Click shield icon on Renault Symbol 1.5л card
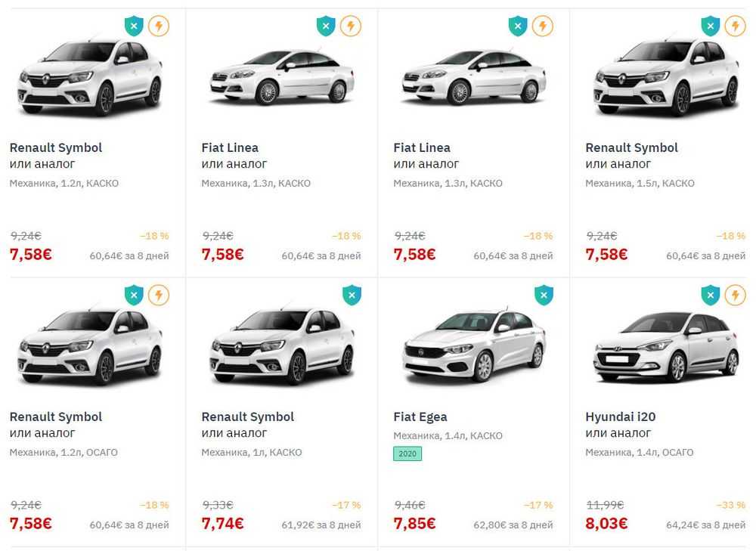756x551 pixels. [711, 26]
